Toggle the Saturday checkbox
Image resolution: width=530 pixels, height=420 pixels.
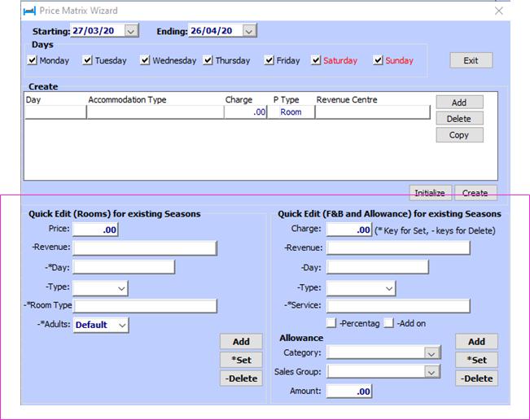[316, 60]
